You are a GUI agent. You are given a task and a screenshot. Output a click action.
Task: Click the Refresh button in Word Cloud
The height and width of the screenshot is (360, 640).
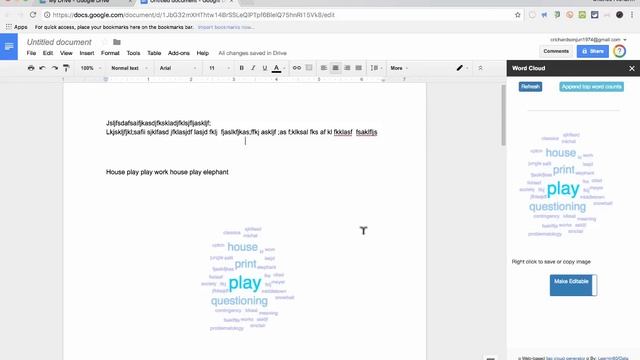[530, 87]
